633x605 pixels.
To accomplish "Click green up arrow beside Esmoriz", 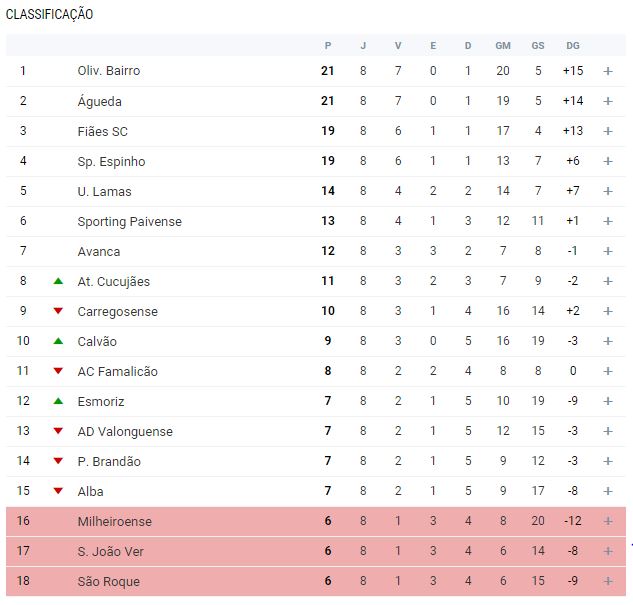I will pyautogui.click(x=58, y=401).
